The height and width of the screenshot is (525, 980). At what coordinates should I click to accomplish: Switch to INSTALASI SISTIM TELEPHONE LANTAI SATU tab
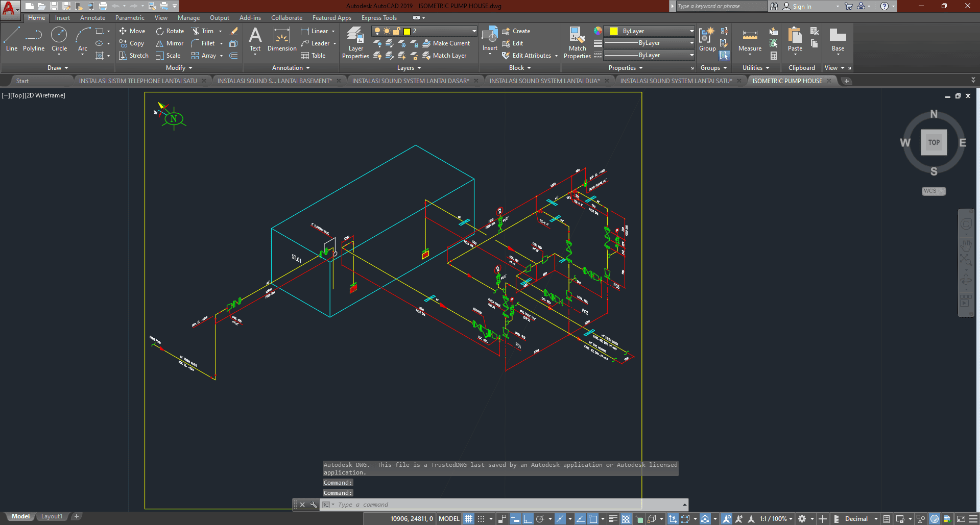click(138, 81)
